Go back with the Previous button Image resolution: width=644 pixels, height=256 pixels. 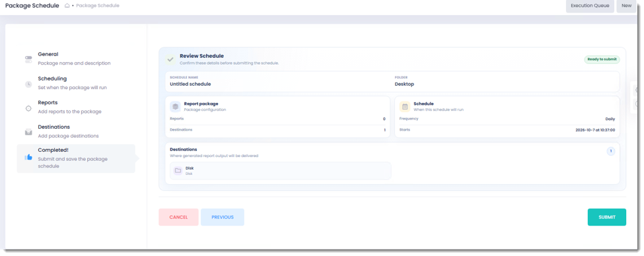(223, 217)
